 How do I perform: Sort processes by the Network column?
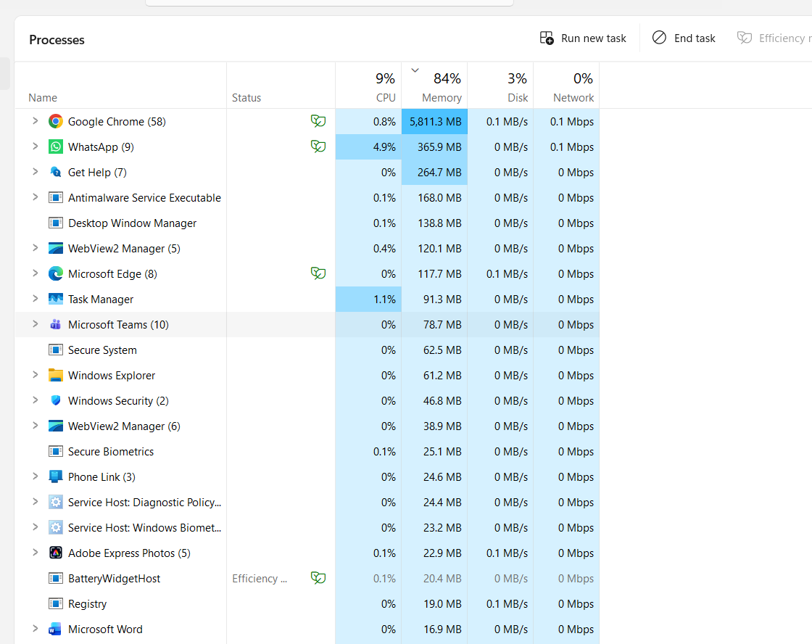click(566, 86)
